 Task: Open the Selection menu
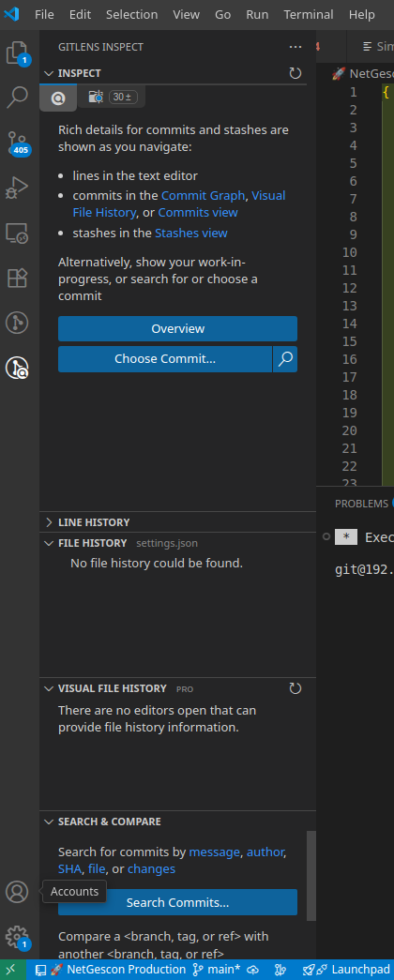click(x=132, y=14)
